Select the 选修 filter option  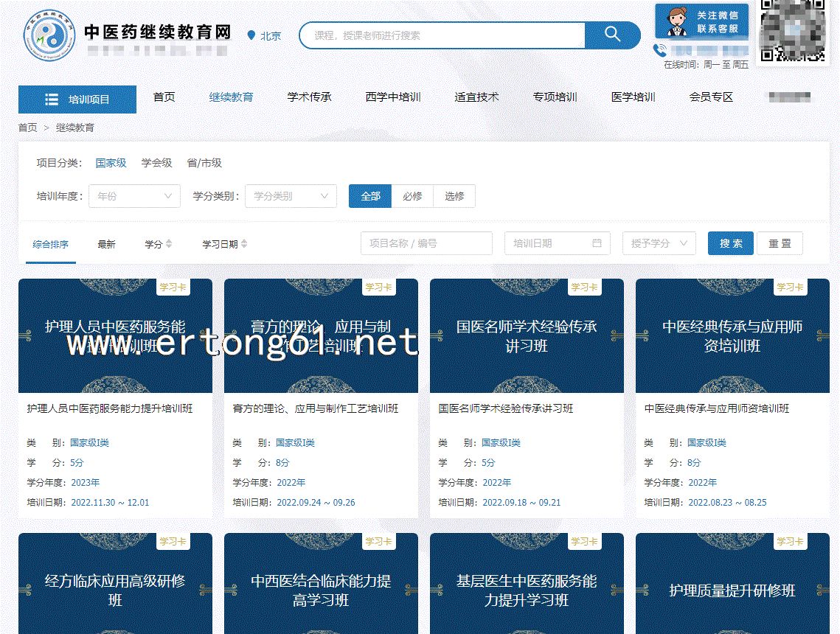tap(454, 196)
